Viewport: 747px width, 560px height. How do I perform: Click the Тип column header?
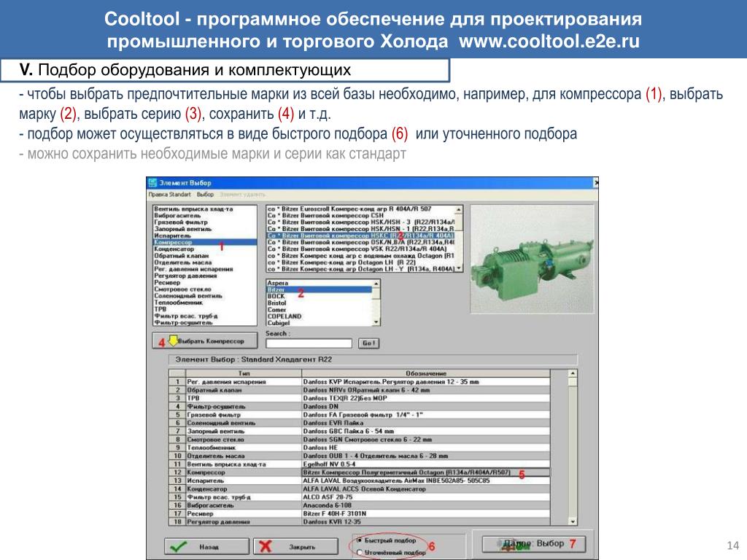[x=244, y=373]
